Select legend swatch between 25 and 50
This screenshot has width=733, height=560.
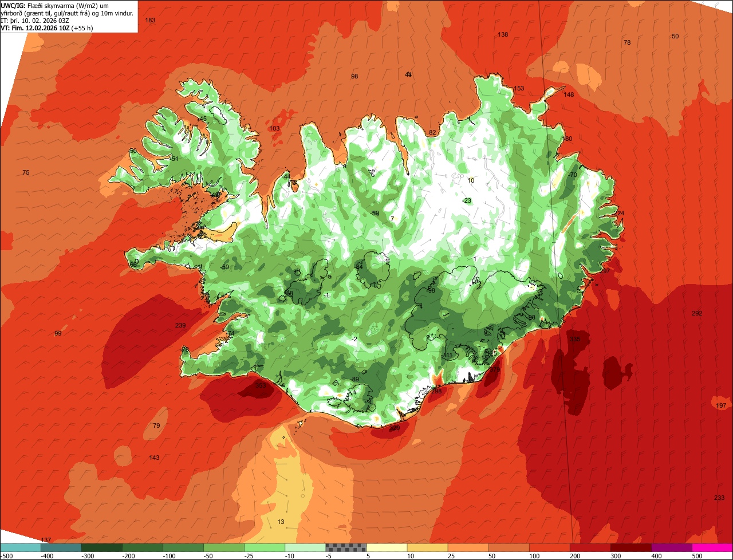click(468, 547)
